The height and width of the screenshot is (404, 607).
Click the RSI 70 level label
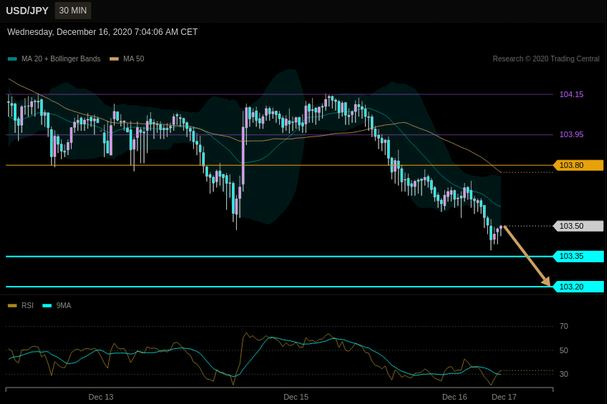click(x=564, y=326)
